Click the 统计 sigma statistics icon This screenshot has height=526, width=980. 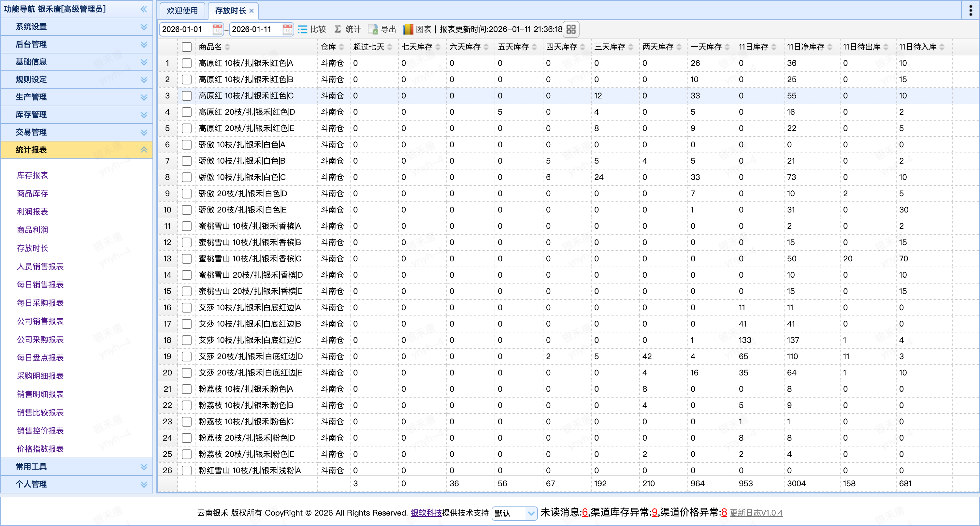point(338,29)
